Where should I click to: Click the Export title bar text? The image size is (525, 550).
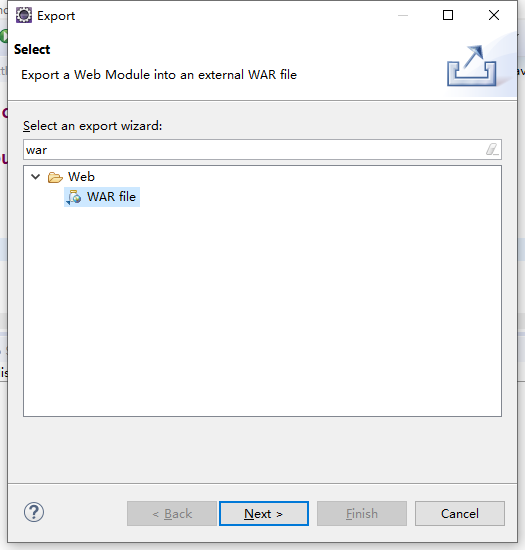click(56, 16)
